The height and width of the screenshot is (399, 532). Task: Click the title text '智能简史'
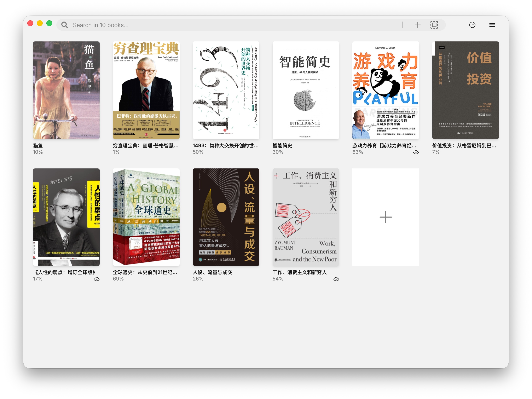point(282,145)
